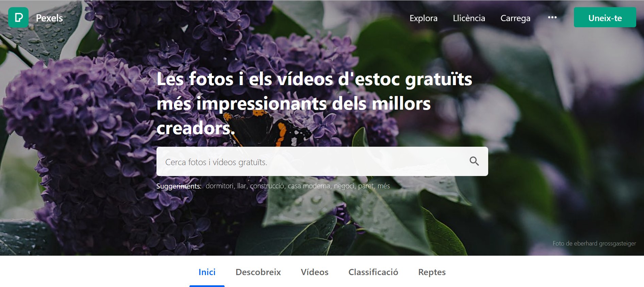Screen dimensions: 644x287
Task: Switch to the Classificació tab
Action: [x=373, y=272]
